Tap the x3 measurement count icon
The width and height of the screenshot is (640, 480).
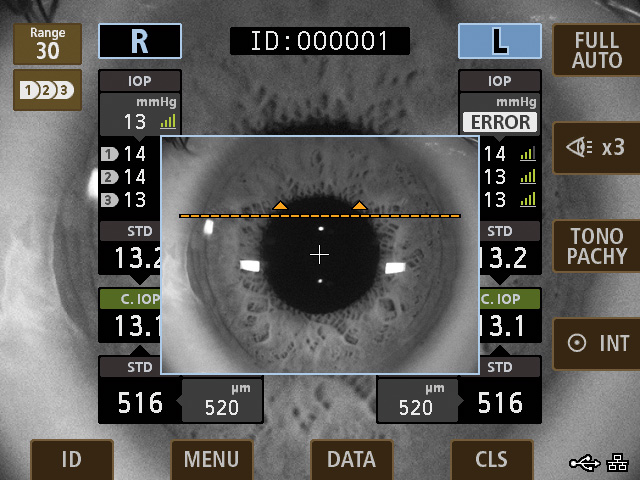pyautogui.click(x=596, y=147)
